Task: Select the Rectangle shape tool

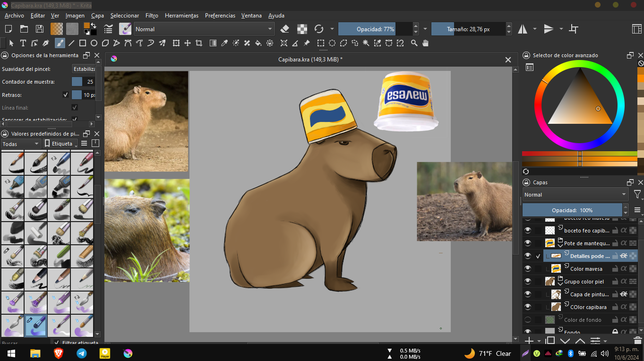Action: pos(83,43)
